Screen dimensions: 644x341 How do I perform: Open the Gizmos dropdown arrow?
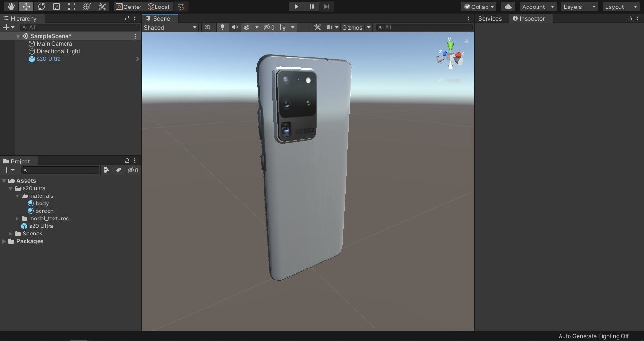click(x=369, y=27)
